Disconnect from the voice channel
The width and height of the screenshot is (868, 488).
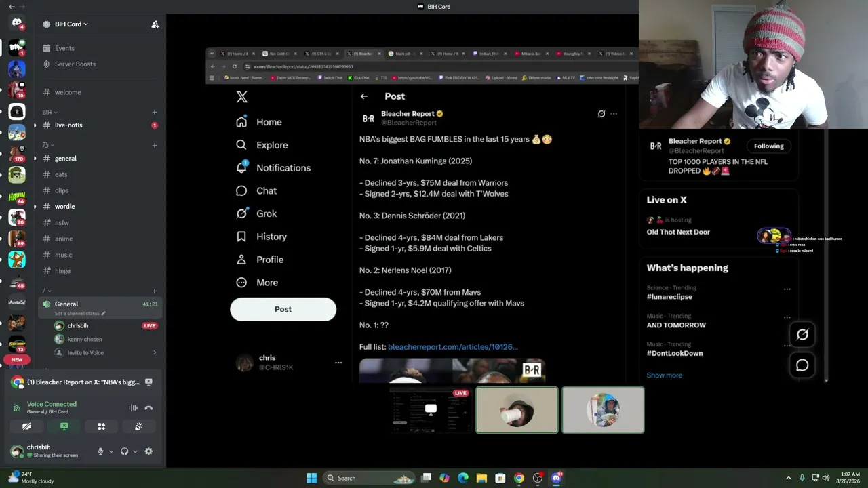[149, 408]
